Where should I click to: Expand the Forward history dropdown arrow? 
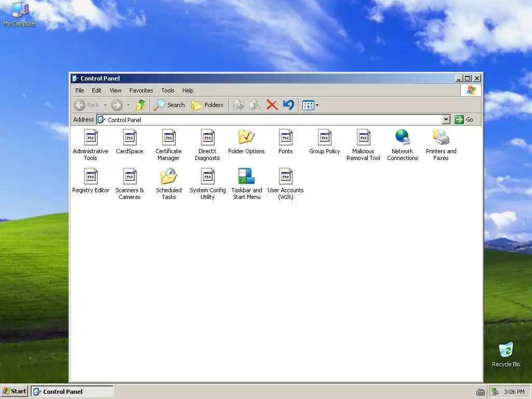[x=129, y=105]
